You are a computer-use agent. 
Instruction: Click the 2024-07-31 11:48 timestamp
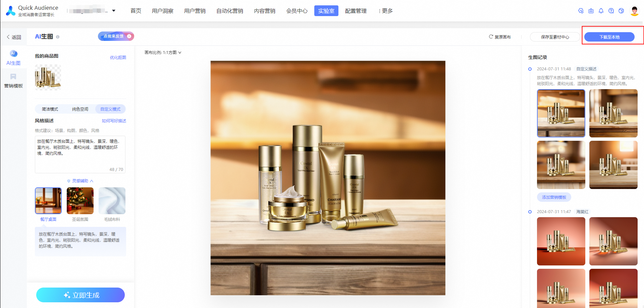(x=554, y=69)
